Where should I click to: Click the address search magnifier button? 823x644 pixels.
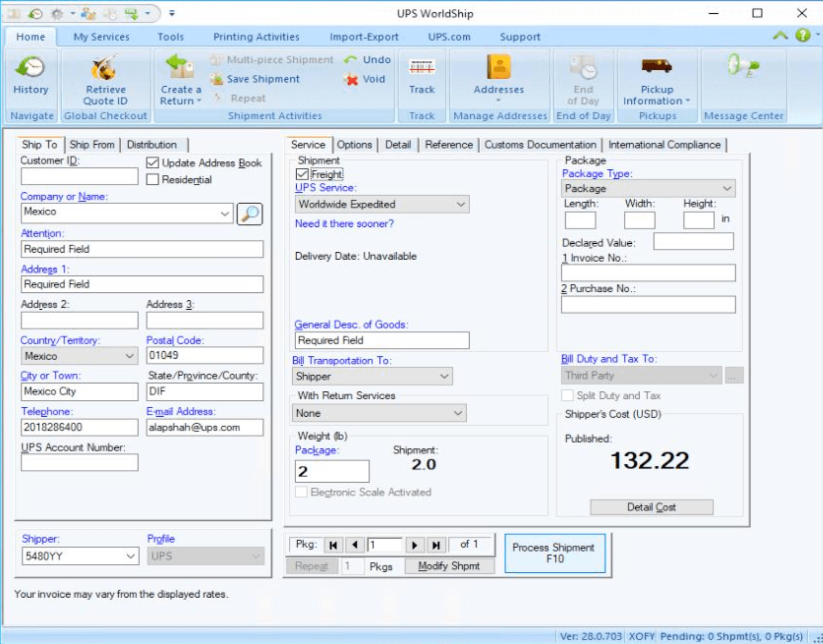(250, 214)
